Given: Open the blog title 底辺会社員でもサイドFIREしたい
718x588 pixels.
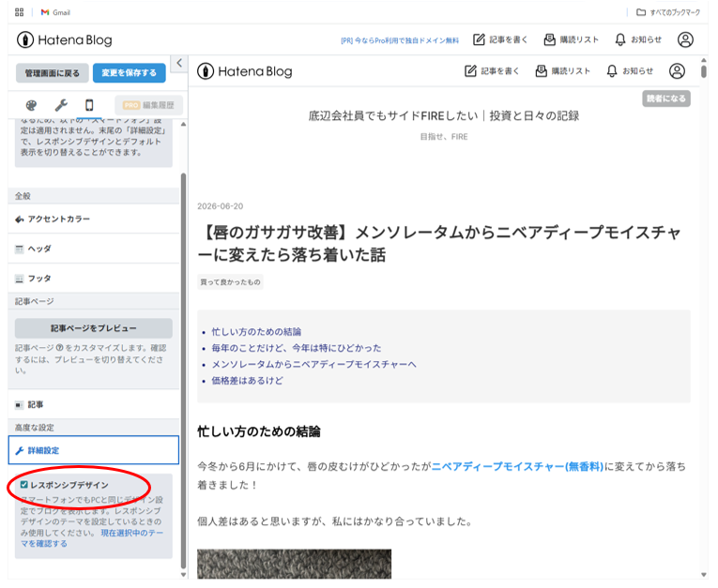Looking at the screenshot, I should 444,115.
